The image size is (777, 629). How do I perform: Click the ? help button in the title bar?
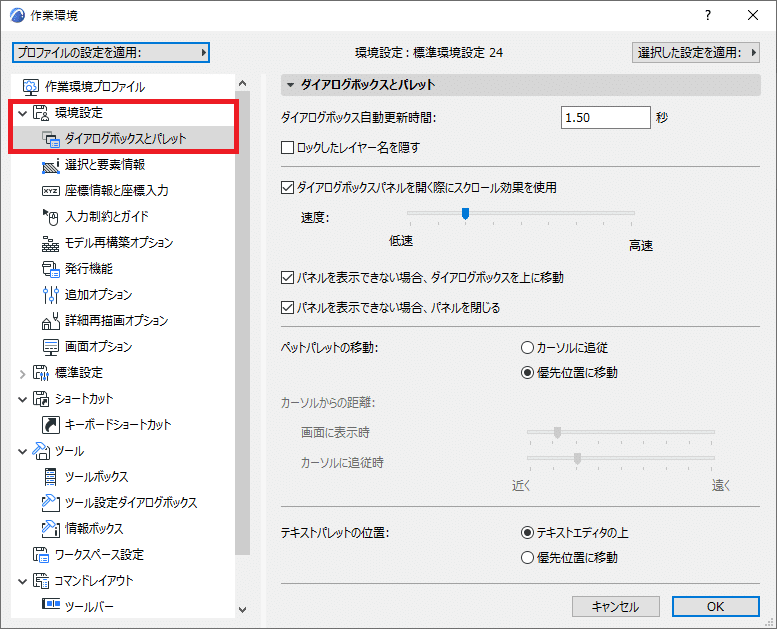click(708, 15)
